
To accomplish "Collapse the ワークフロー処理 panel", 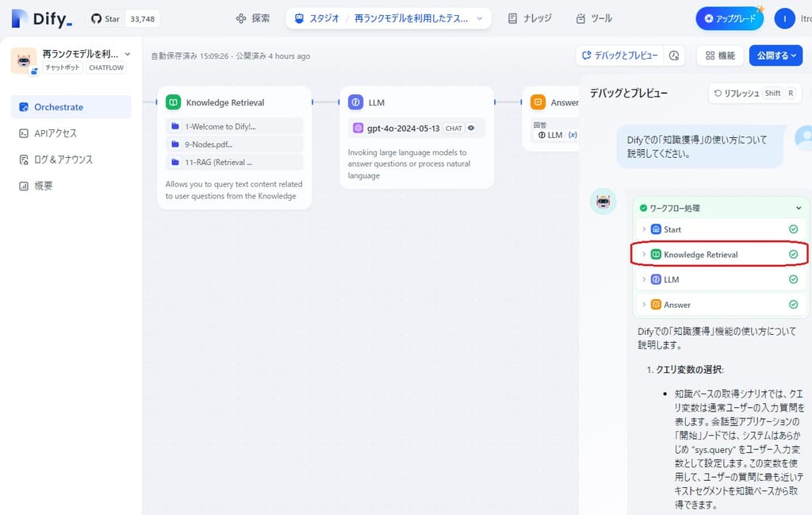I will click(799, 208).
